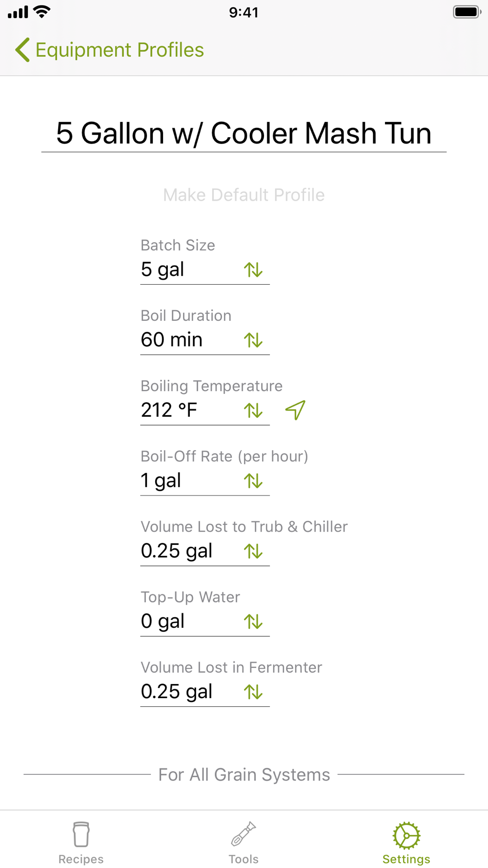The height and width of the screenshot is (868, 488).
Task: Go back to Equipment Profiles
Action: 110,50
